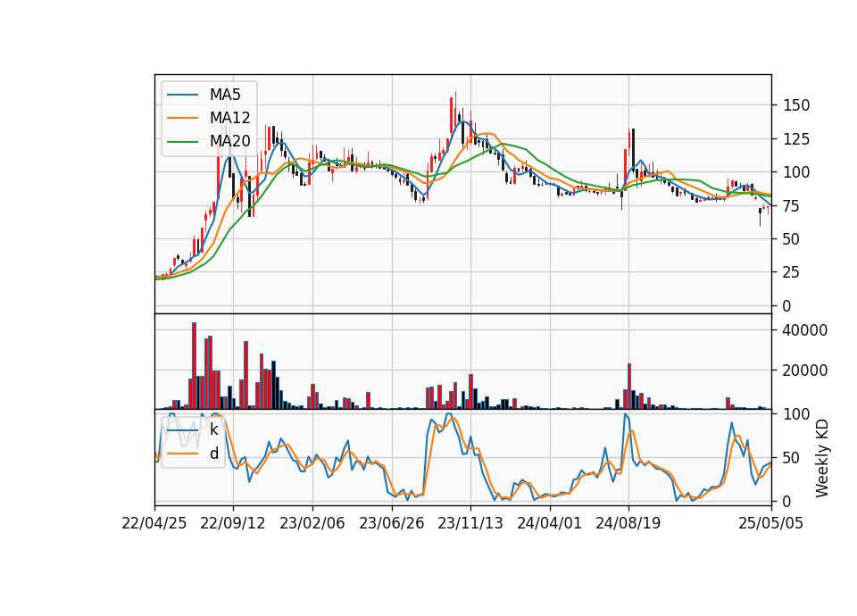The width and height of the screenshot is (857, 616).
Task: Click the 40000 volume axis label
Action: pyautogui.click(x=805, y=330)
